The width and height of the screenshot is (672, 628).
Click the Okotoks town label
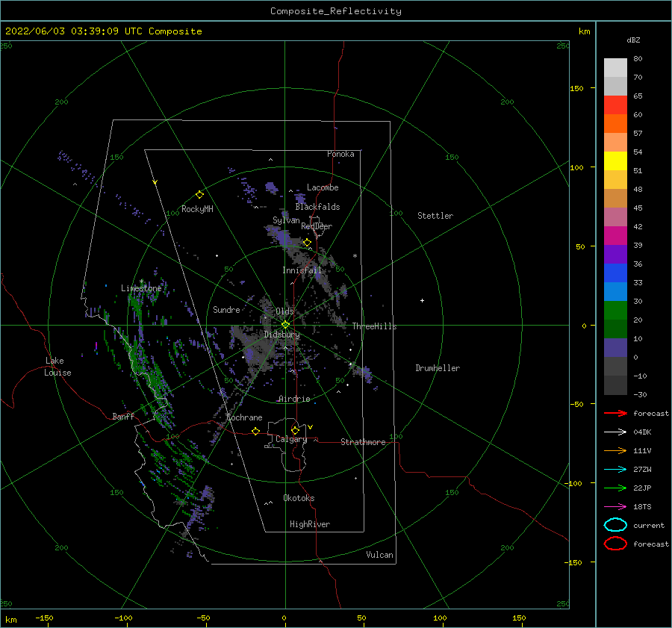click(x=299, y=498)
